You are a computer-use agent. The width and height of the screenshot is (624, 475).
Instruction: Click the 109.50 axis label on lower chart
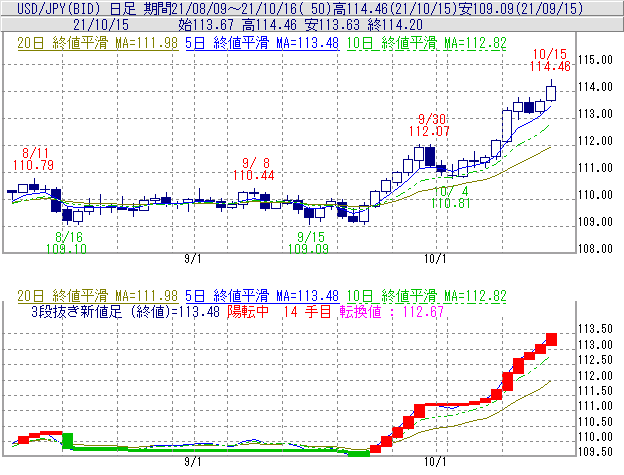[x=595, y=452]
